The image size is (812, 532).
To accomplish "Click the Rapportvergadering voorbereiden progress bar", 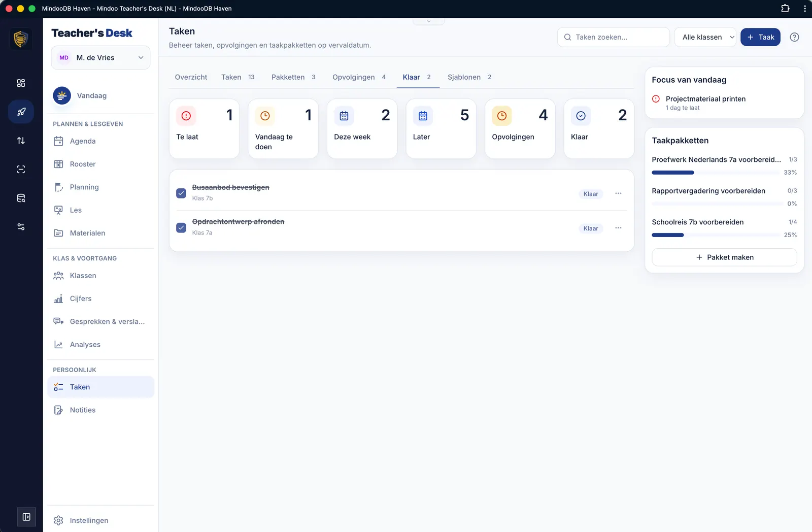I will click(717, 204).
